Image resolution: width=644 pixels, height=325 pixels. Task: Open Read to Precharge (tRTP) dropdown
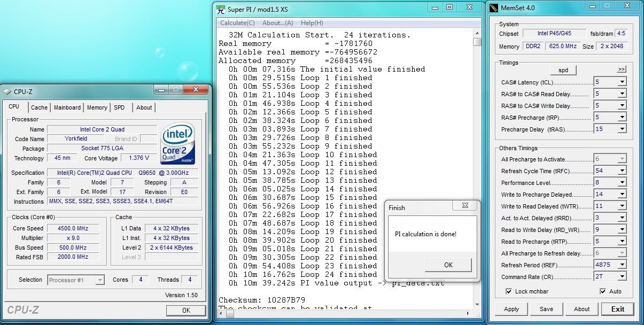point(622,242)
